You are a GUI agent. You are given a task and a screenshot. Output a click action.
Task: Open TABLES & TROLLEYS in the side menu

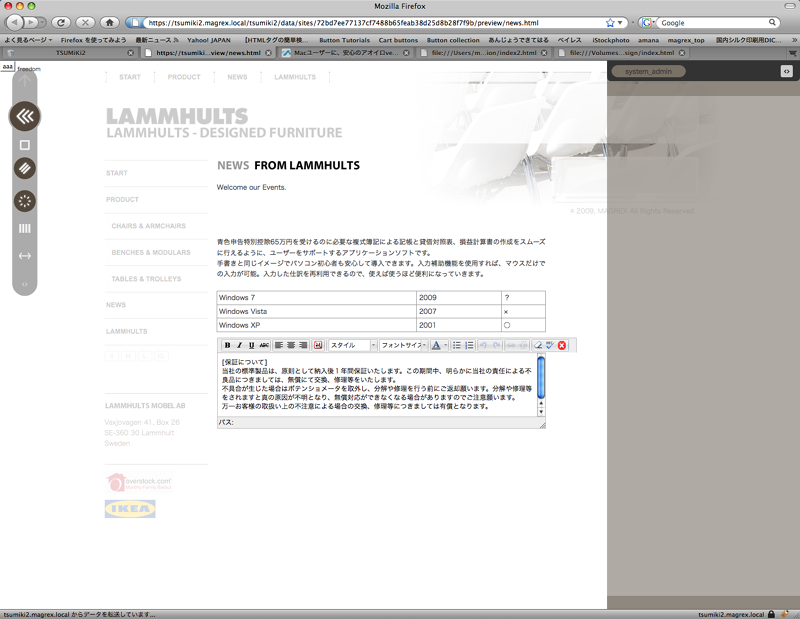click(x=146, y=279)
